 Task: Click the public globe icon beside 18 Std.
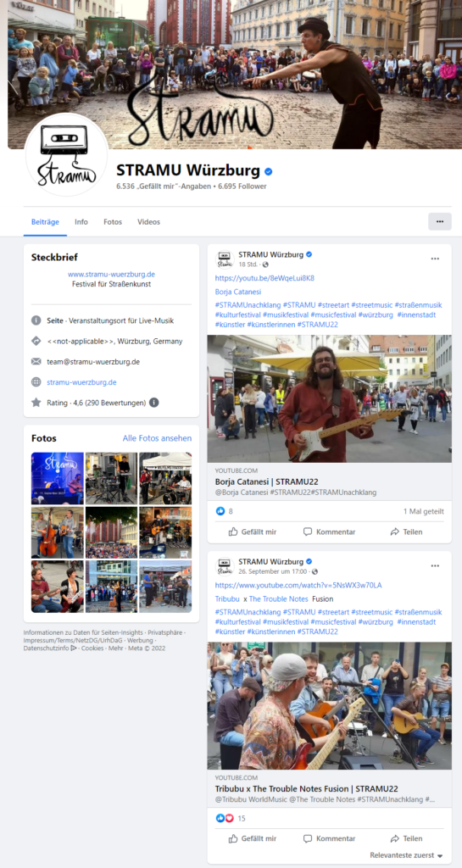pyautogui.click(x=265, y=264)
